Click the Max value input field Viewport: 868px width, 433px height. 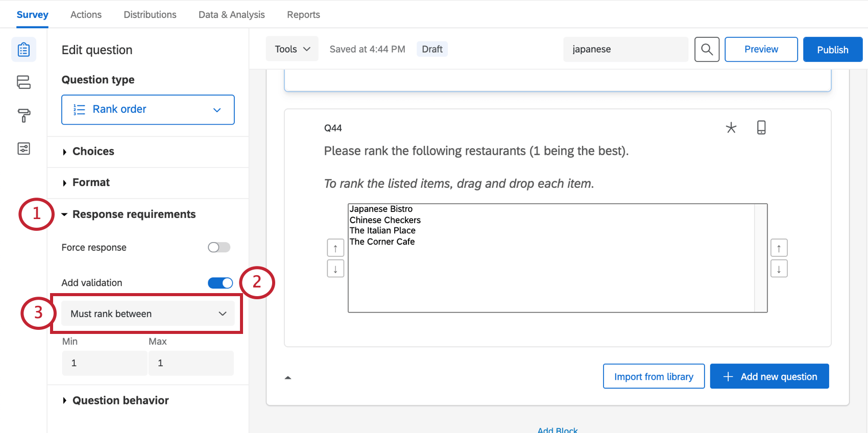pos(191,363)
